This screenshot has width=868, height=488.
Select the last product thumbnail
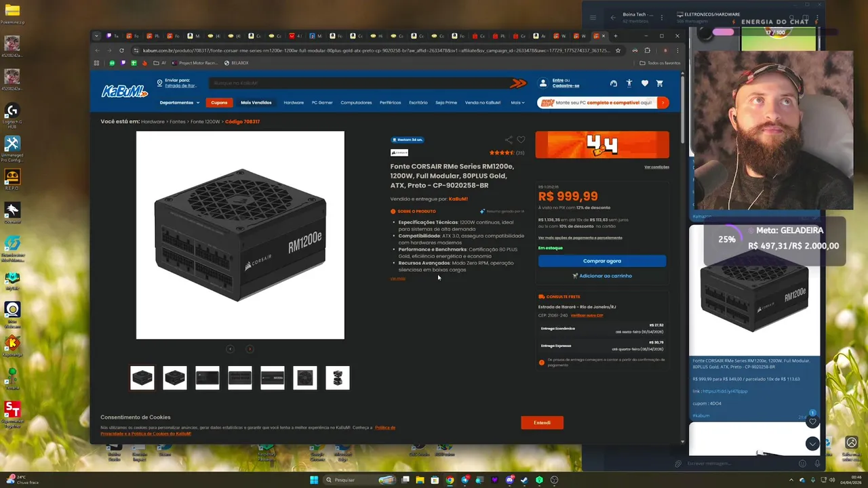[338, 378]
